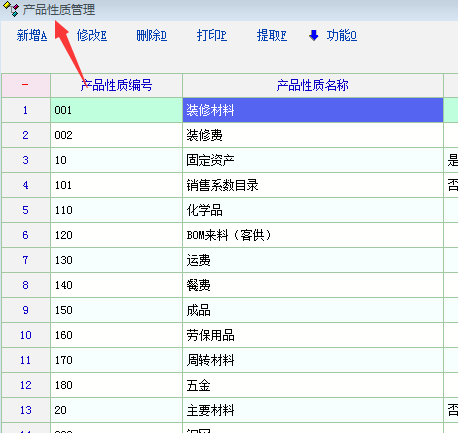The width and height of the screenshot is (458, 433).
Task: Click the code cell 170
Action: 116,360
